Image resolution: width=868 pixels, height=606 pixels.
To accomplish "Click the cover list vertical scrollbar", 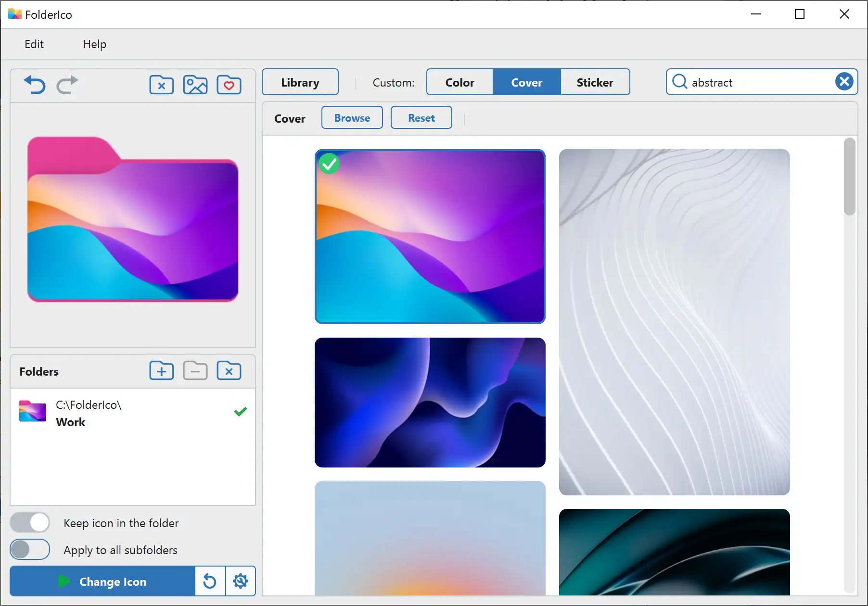I will 850,177.
